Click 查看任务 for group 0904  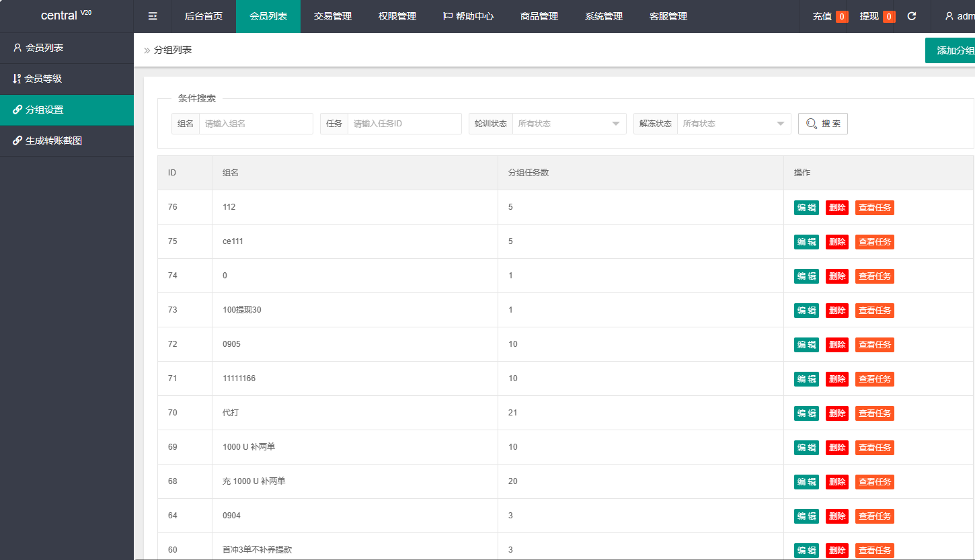[875, 516]
